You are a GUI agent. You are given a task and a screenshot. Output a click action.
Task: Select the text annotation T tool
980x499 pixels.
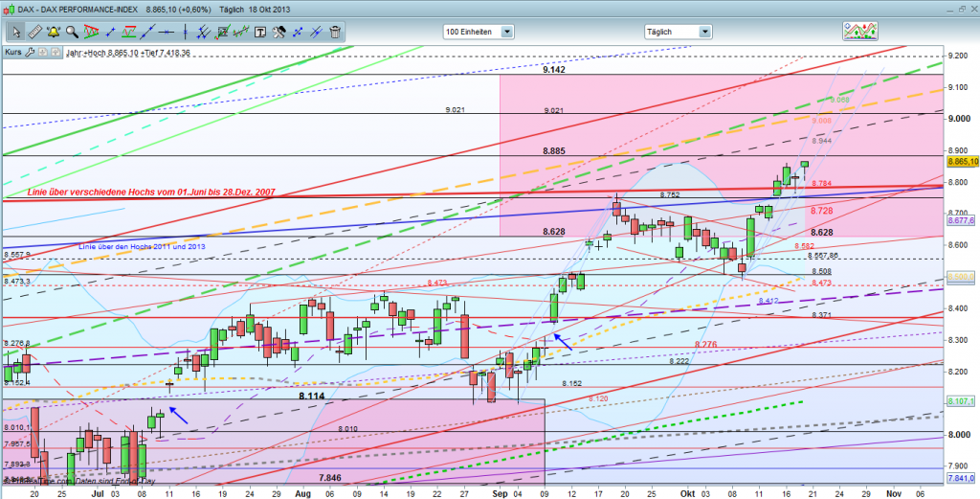tap(260, 31)
